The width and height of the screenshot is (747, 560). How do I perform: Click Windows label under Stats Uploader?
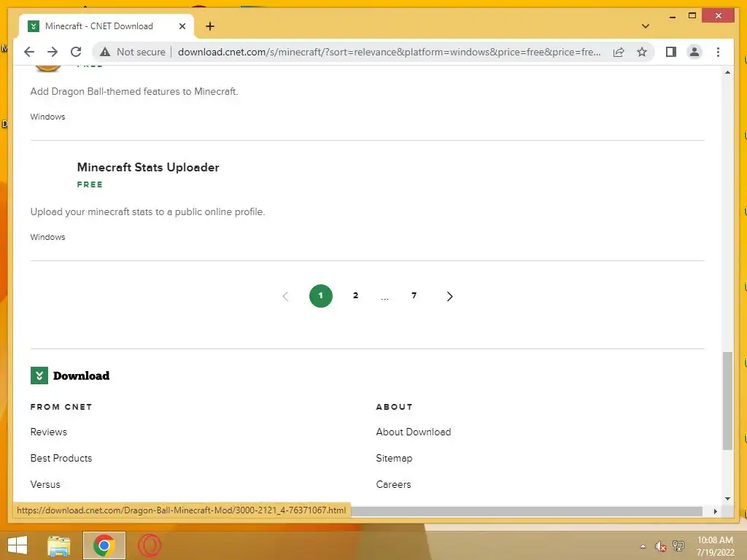pyautogui.click(x=47, y=237)
